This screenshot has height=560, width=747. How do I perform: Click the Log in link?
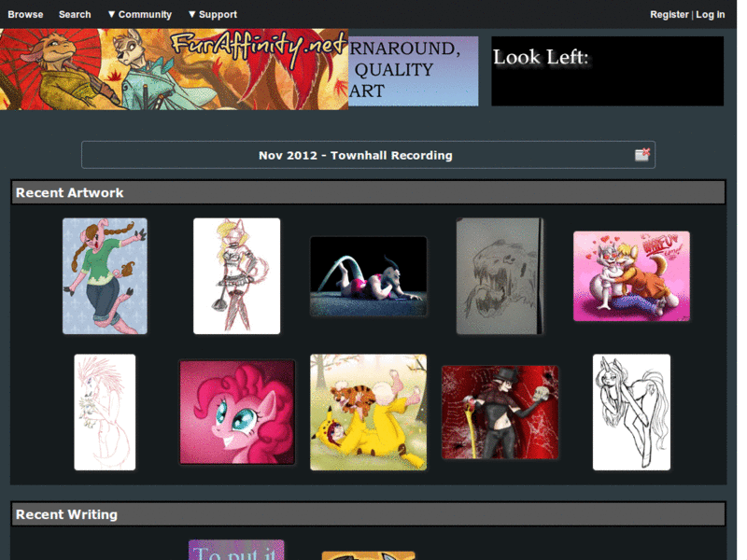[x=710, y=14]
